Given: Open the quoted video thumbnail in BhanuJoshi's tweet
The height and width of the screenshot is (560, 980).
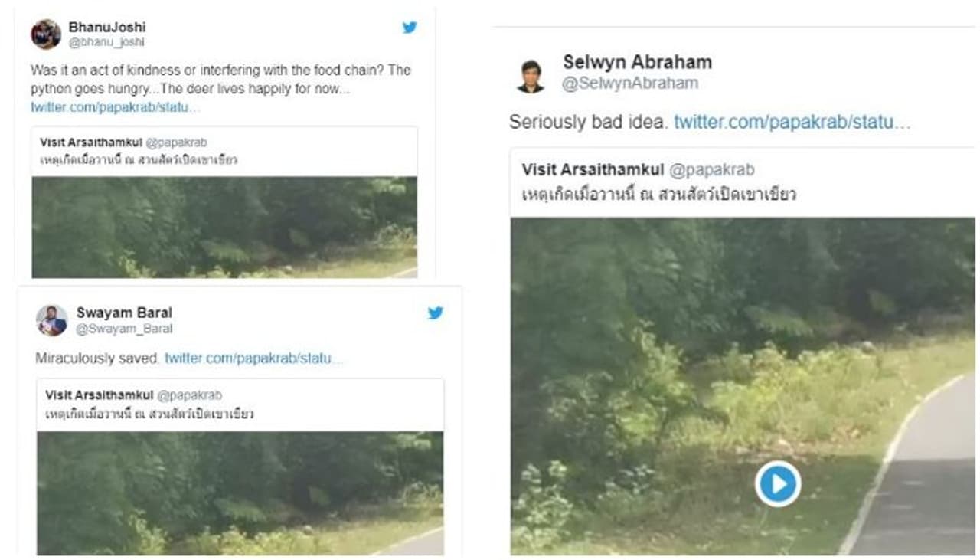Looking at the screenshot, I should [x=224, y=227].
